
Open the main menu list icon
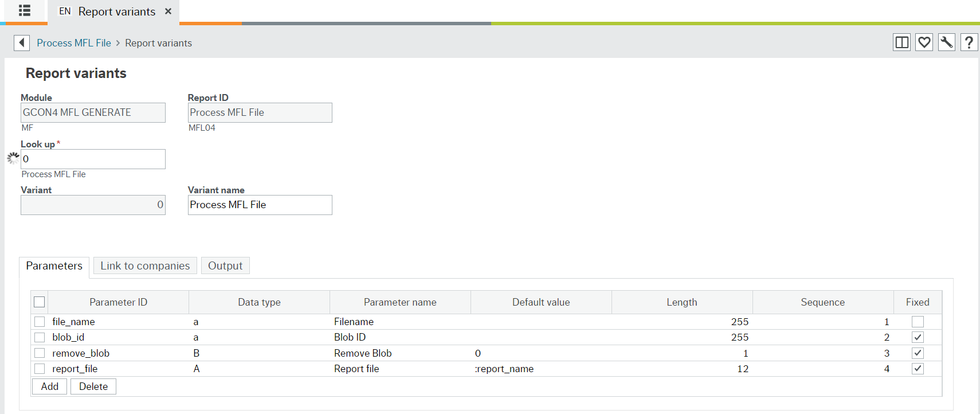tap(24, 10)
